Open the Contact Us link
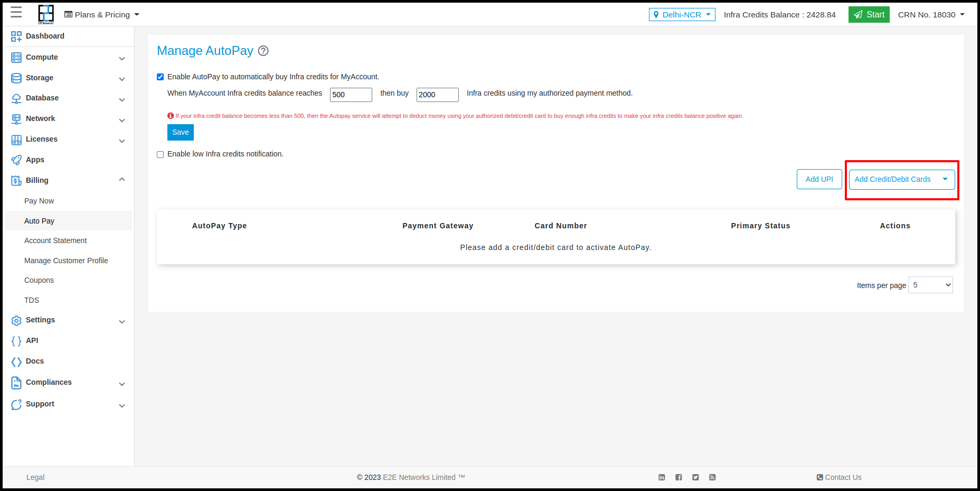The width and height of the screenshot is (980, 491). coord(839,477)
